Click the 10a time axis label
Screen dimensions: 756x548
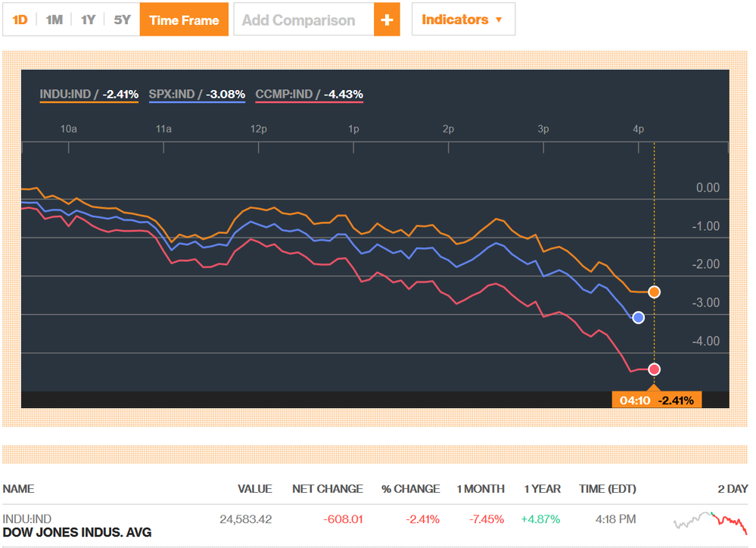[68, 129]
